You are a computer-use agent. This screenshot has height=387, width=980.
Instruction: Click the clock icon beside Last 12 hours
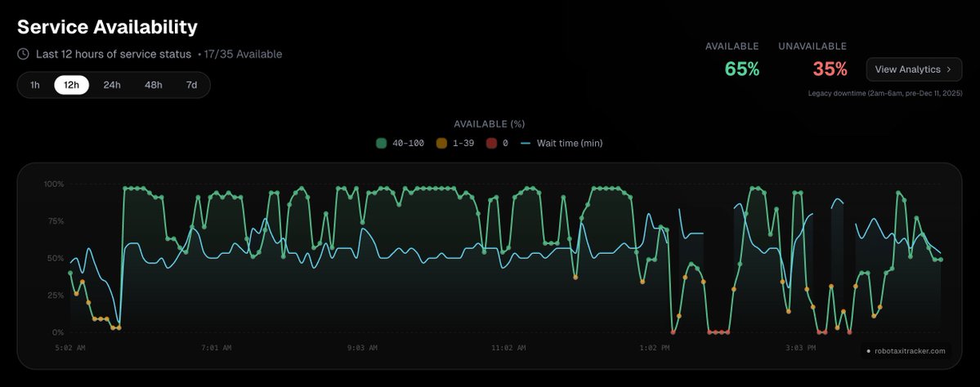[x=23, y=54]
